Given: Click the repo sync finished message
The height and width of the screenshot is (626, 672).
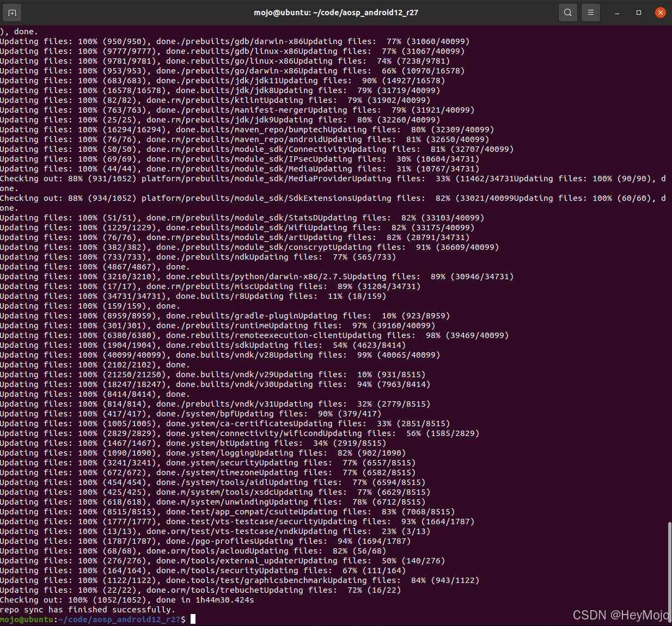Looking at the screenshot, I should 87,610.
